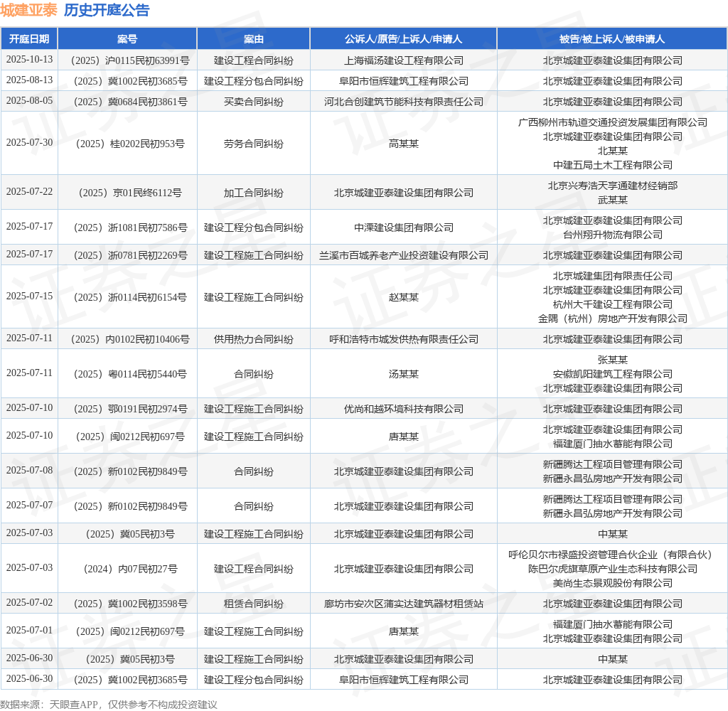
Task: Select the 公诉人/原告/上诉人/申请人 column header
Action: tap(404, 39)
